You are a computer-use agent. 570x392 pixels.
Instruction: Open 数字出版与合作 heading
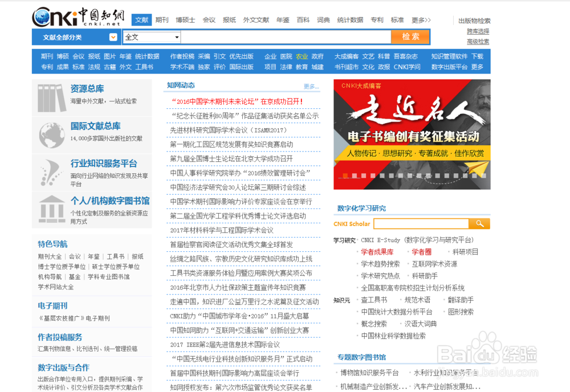pyautogui.click(x=64, y=367)
